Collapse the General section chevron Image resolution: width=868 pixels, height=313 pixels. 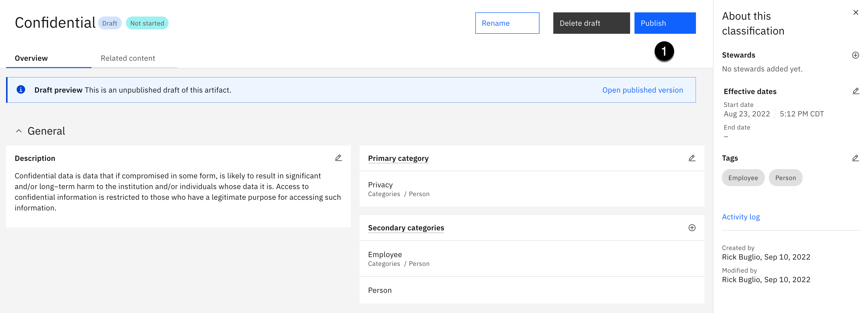(19, 131)
